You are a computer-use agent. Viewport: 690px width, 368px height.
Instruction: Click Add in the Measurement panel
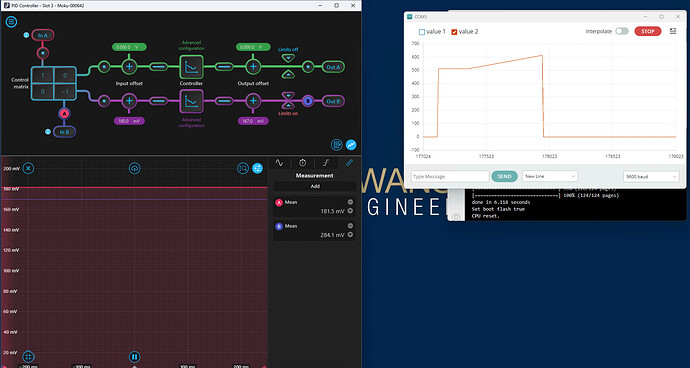[315, 186]
